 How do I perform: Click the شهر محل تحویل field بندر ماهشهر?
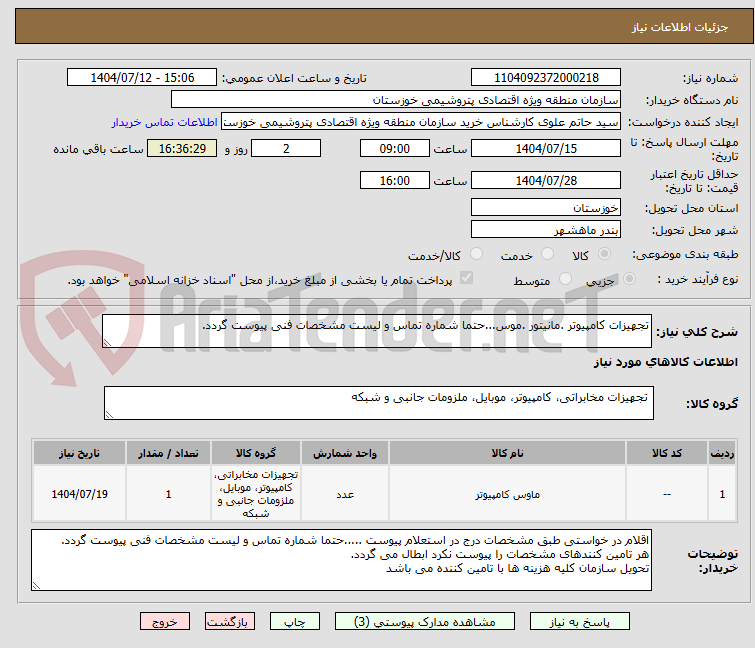pos(546,230)
